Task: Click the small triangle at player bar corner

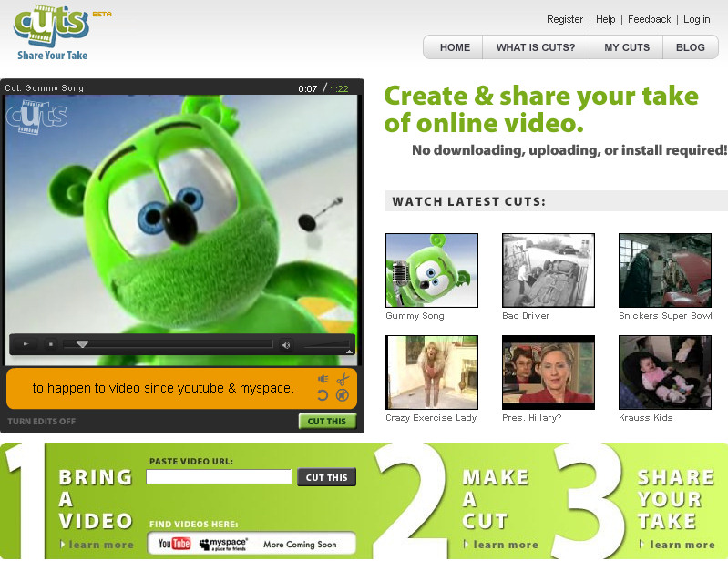Action: [349, 352]
